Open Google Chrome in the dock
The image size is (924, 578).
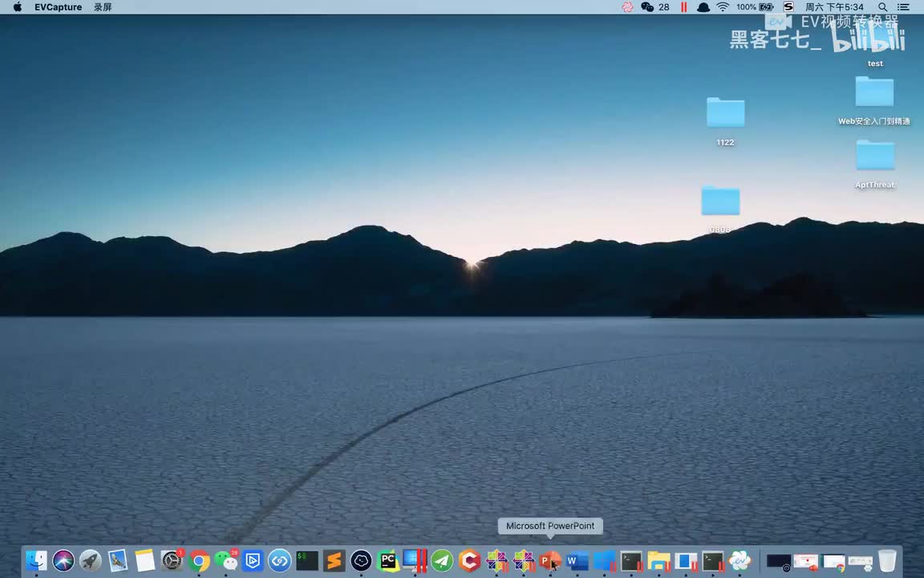(199, 560)
